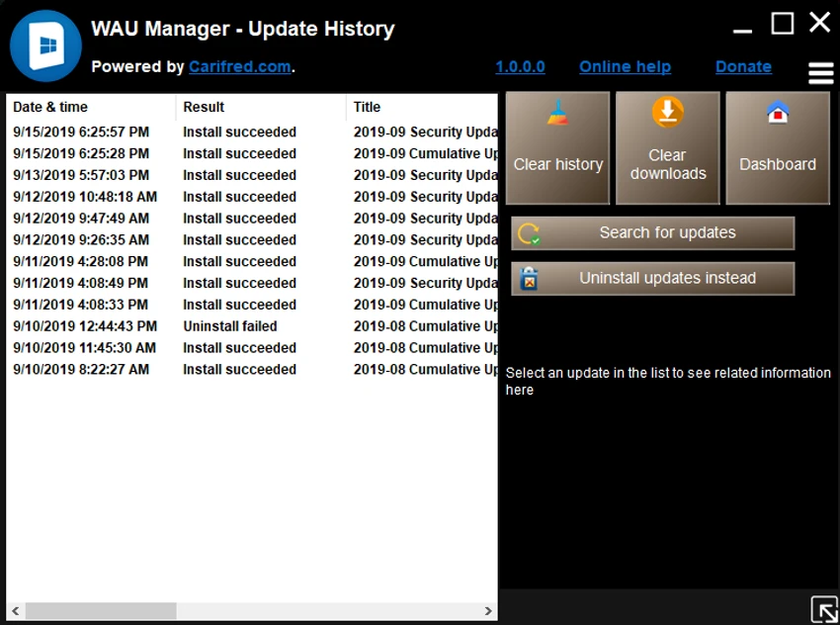Viewport: 840px width, 625px height.
Task: Click the WAU Manager logo icon
Action: click(45, 45)
